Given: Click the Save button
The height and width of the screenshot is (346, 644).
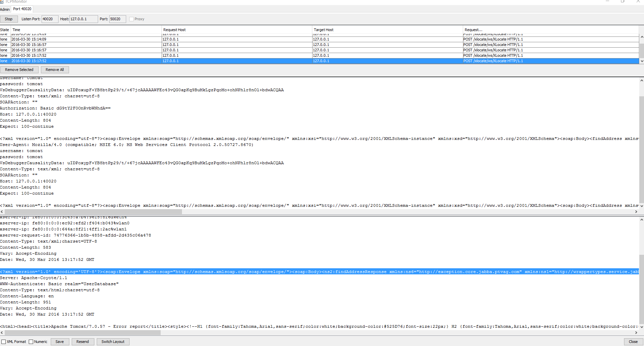Looking at the screenshot, I should (60, 342).
